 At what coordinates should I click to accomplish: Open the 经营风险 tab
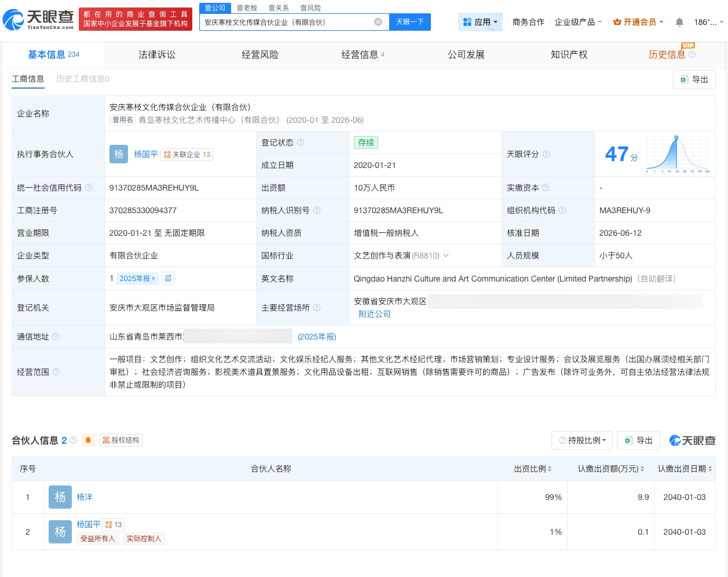260,54
